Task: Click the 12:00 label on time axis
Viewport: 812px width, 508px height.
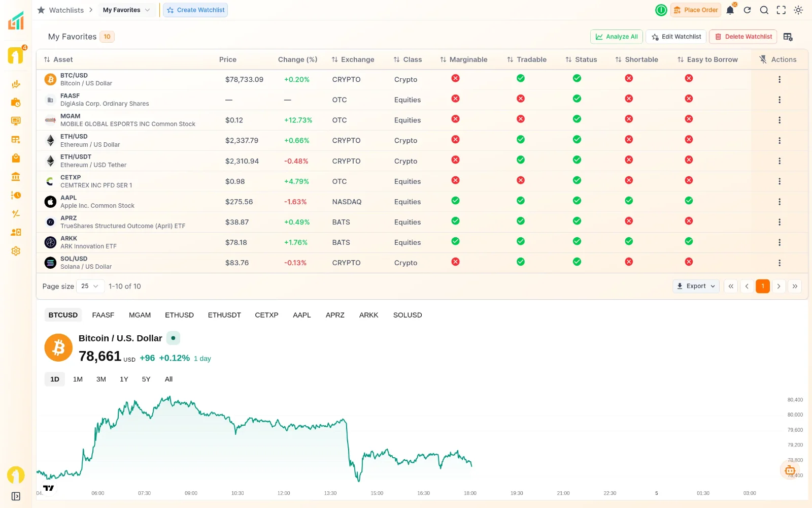Action: [x=284, y=493]
